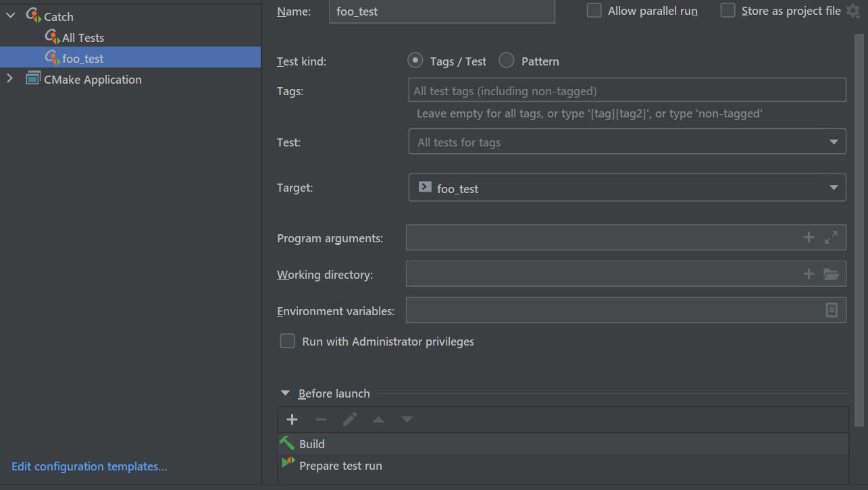Click the add plus icon under Before launch
The image size is (868, 490).
[292, 420]
